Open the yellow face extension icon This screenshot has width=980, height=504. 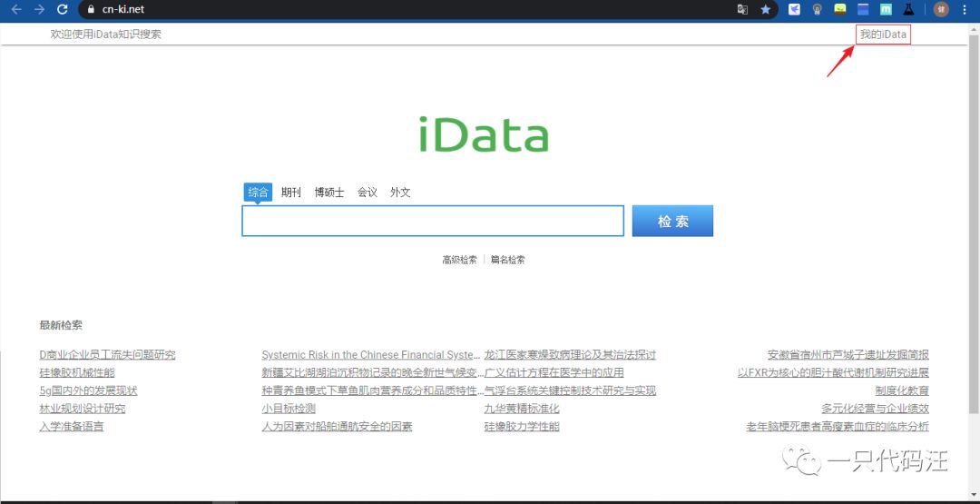[x=840, y=9]
